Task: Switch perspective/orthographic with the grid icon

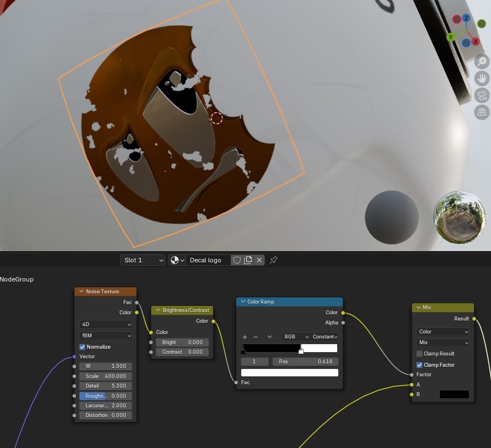Action: point(481,112)
